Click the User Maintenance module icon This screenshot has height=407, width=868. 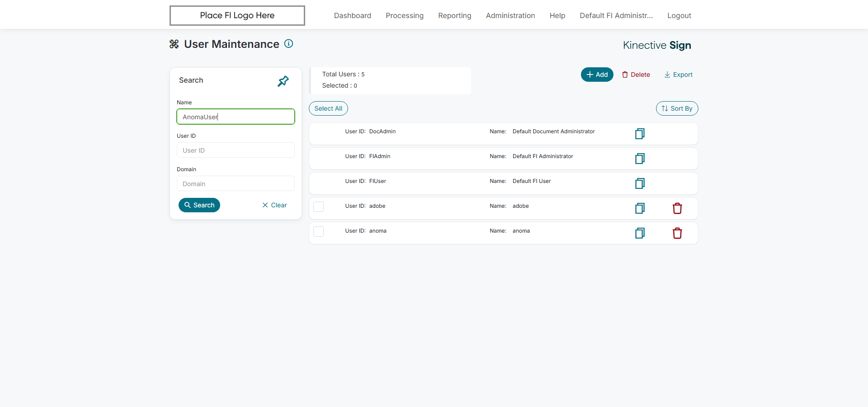(174, 44)
